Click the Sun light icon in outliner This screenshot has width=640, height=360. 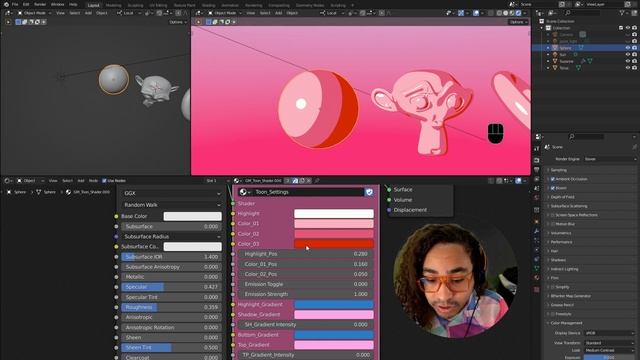(x=555, y=54)
